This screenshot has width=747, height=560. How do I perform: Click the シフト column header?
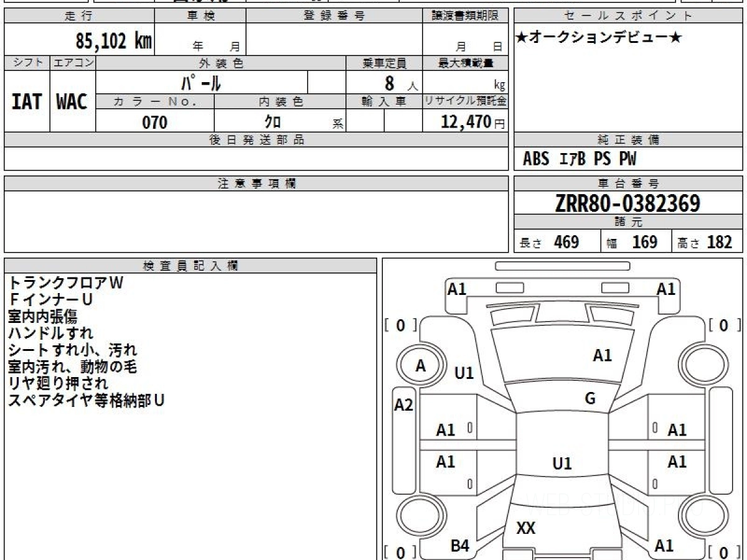[x=27, y=63]
